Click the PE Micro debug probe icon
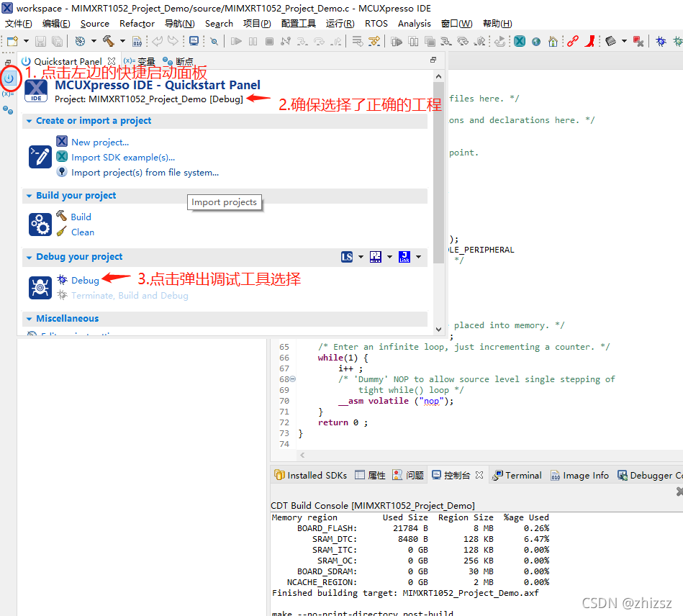Viewport: 683px width, 616px height. [376, 257]
